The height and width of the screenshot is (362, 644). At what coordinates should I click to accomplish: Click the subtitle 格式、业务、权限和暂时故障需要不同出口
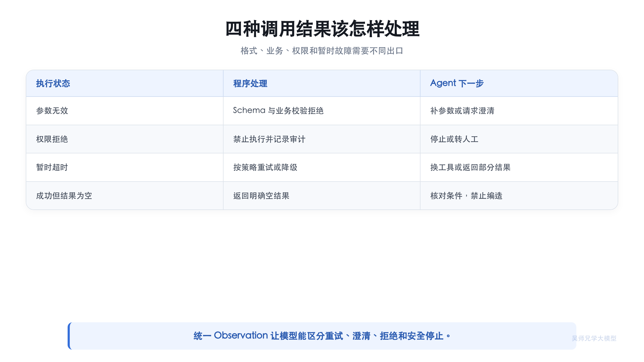322,51
